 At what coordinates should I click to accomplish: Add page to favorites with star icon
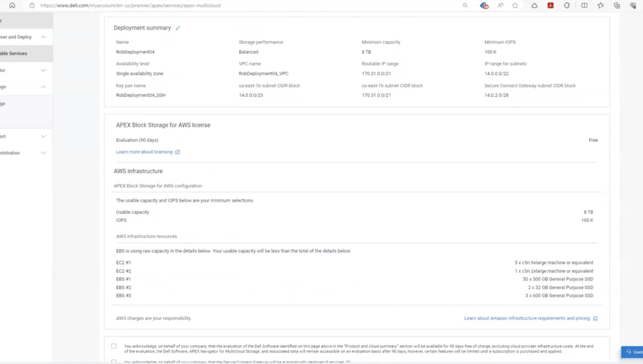tap(515, 5)
